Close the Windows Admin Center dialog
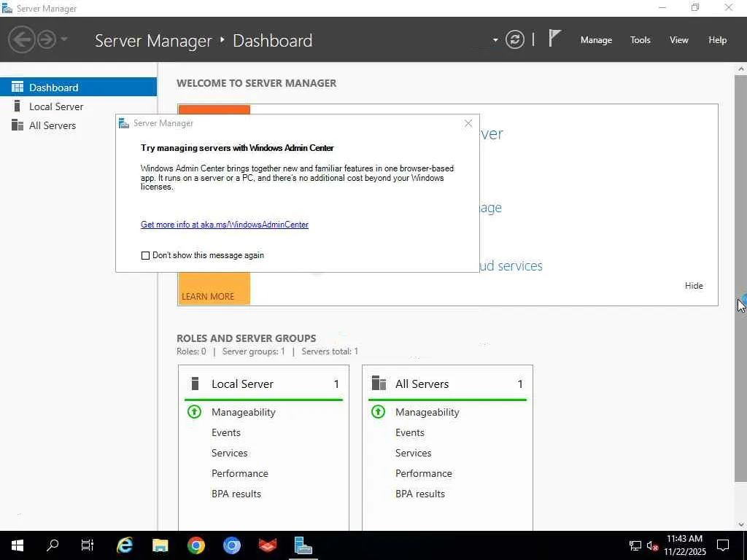Screen dimensions: 747x560 (468, 123)
